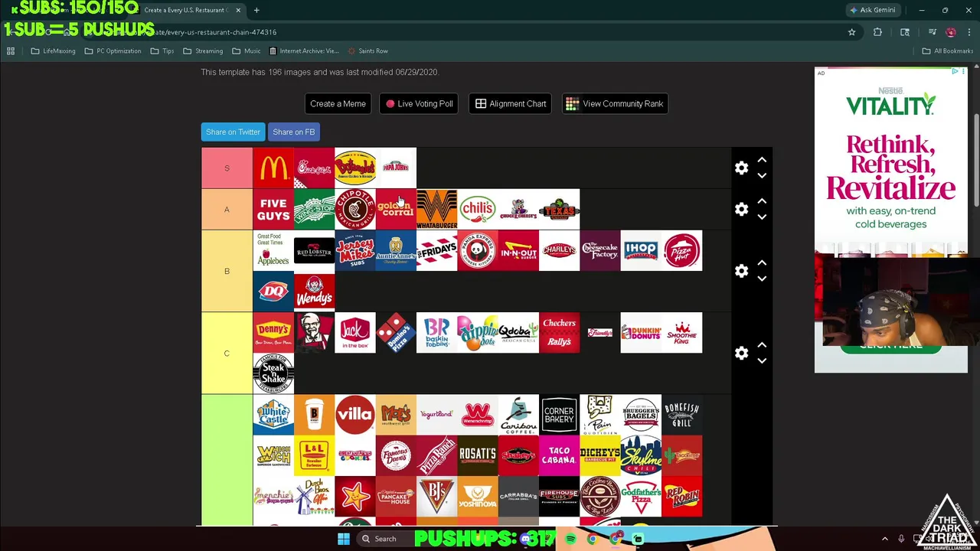
Task: Choose the Applebee's logo in B tier
Action: pyautogui.click(x=273, y=250)
